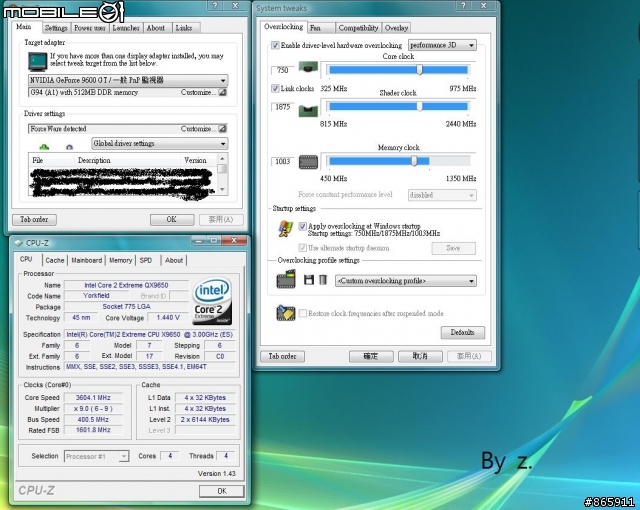This screenshot has width=640, height=510.
Task: Click Tab order button in RivaTuner main window
Action: pyautogui.click(x=34, y=220)
